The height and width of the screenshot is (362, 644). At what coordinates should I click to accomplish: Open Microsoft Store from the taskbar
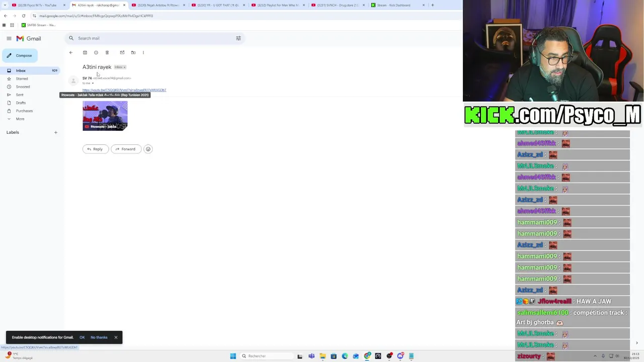[x=334, y=356]
